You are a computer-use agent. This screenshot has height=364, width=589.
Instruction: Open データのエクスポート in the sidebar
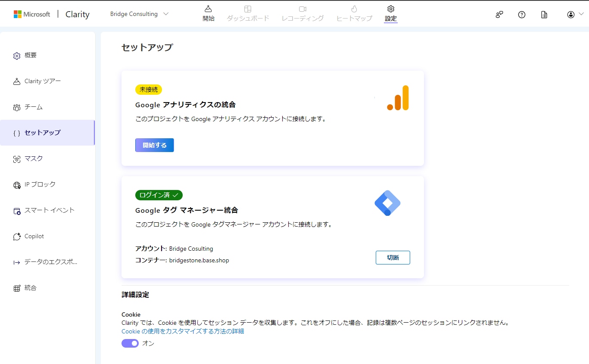click(x=47, y=262)
